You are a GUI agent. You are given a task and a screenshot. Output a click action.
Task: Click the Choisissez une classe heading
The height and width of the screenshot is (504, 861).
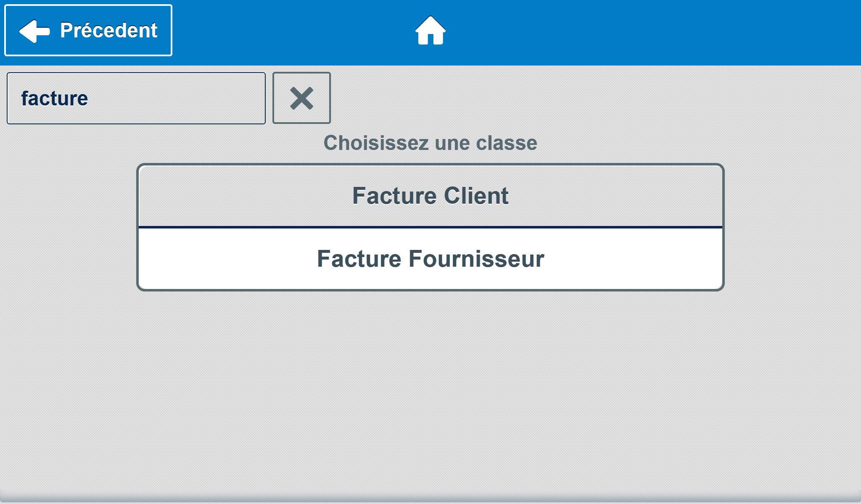click(x=430, y=143)
